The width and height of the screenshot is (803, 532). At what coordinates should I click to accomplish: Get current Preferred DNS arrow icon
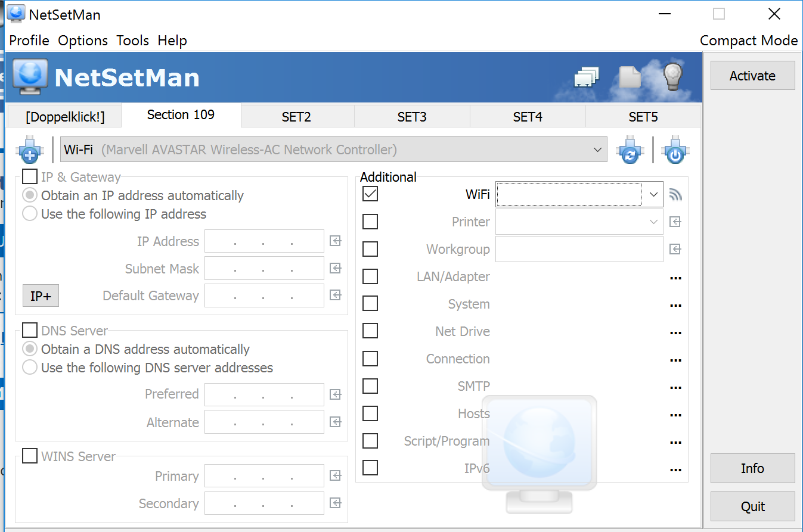click(336, 394)
